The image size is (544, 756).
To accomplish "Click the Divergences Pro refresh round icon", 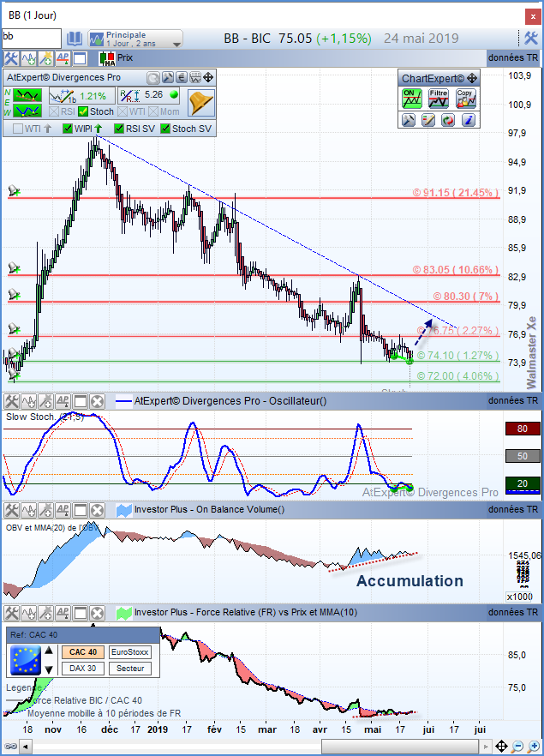I will [x=153, y=78].
